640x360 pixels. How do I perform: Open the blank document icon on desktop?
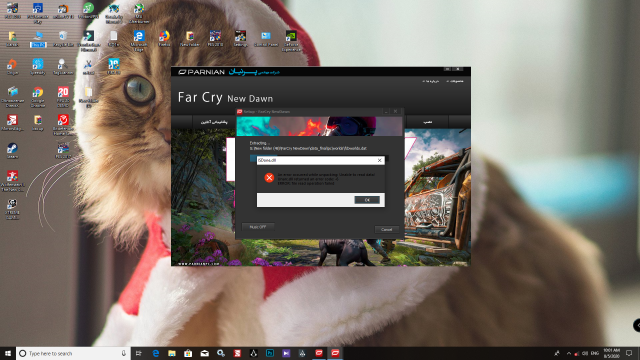[x=113, y=39]
